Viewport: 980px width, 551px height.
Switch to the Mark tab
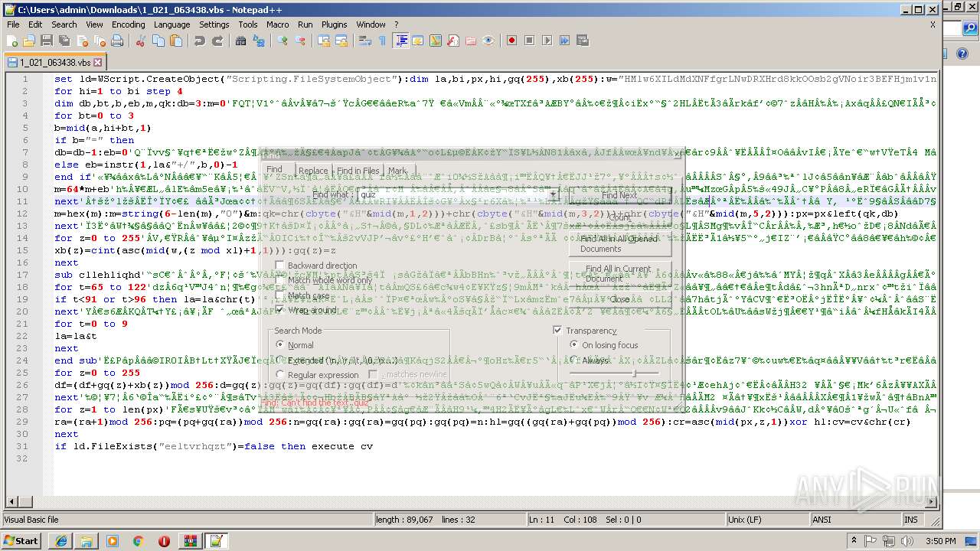[x=397, y=171]
